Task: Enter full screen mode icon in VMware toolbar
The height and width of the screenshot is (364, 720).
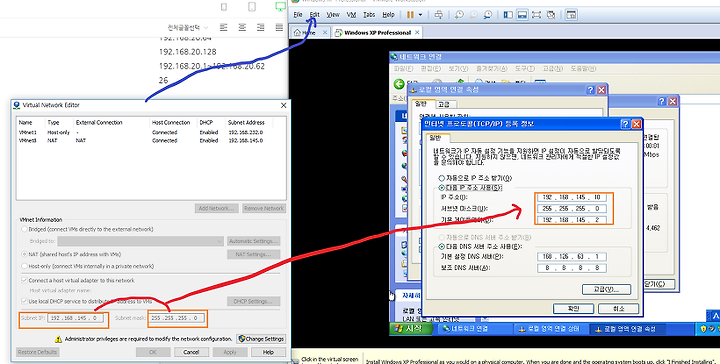Action: click(536, 15)
